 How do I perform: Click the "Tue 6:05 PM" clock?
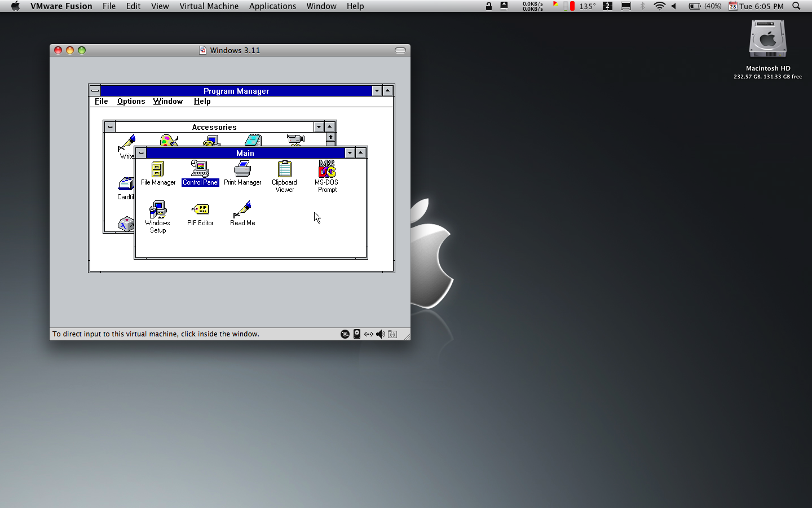[x=762, y=6]
